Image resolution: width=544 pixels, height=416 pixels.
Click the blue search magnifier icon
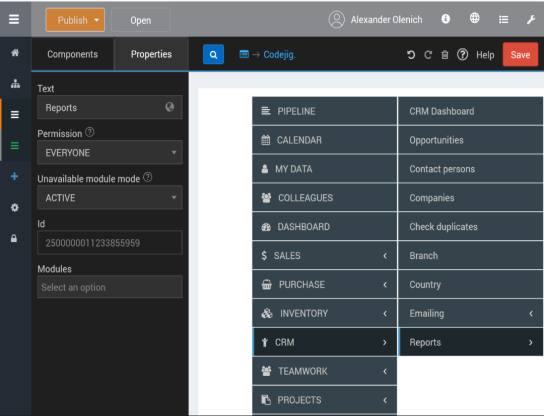[x=213, y=54]
